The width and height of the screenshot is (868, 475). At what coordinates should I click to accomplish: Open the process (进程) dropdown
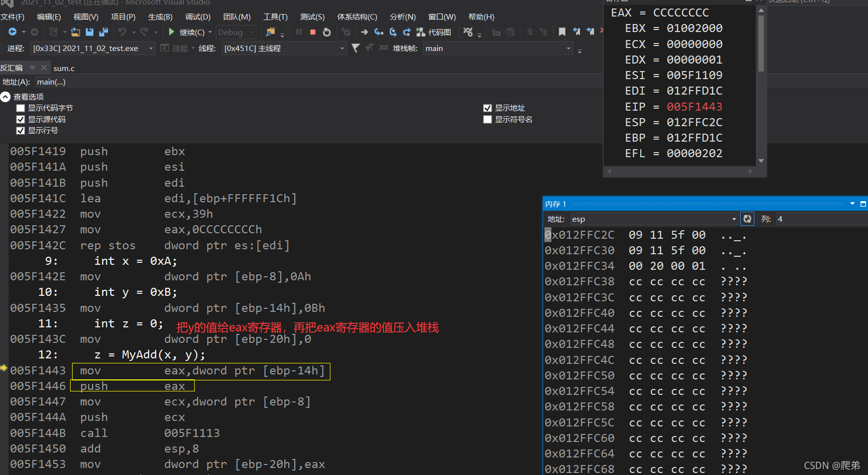(x=151, y=49)
